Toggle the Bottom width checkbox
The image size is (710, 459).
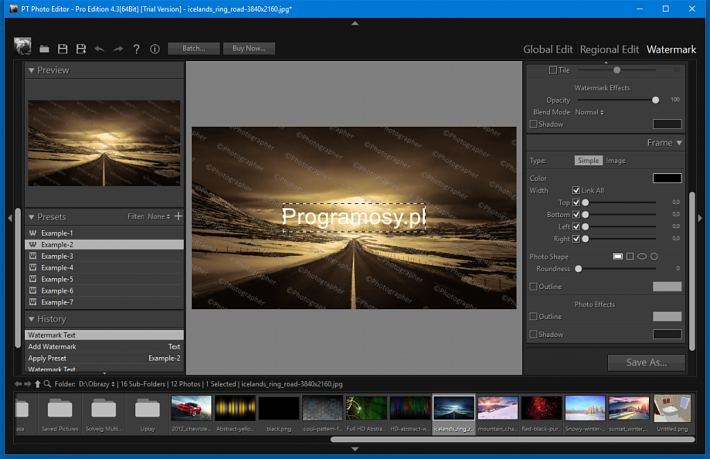click(x=576, y=215)
